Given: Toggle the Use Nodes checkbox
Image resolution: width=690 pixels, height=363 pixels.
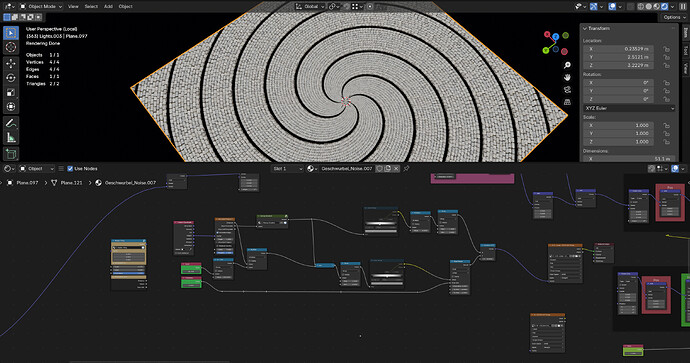Looking at the screenshot, I should coord(70,169).
